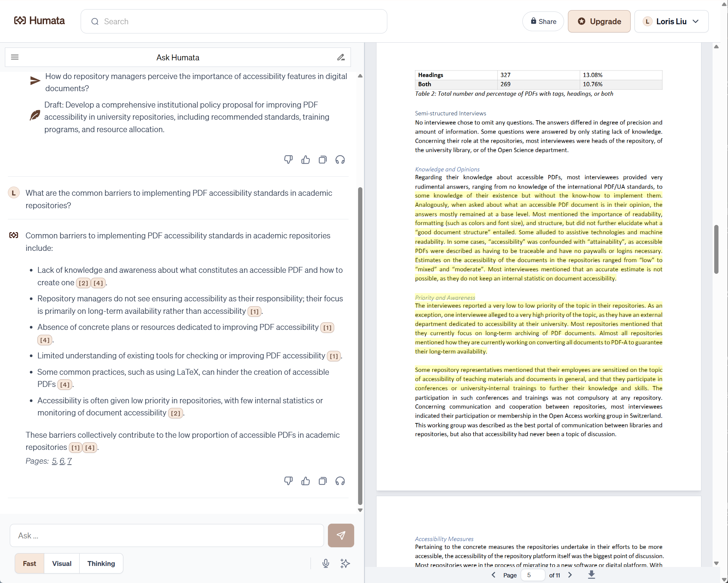The width and height of the screenshot is (728, 583).
Task: Select Fast answer mode
Action: (x=30, y=563)
